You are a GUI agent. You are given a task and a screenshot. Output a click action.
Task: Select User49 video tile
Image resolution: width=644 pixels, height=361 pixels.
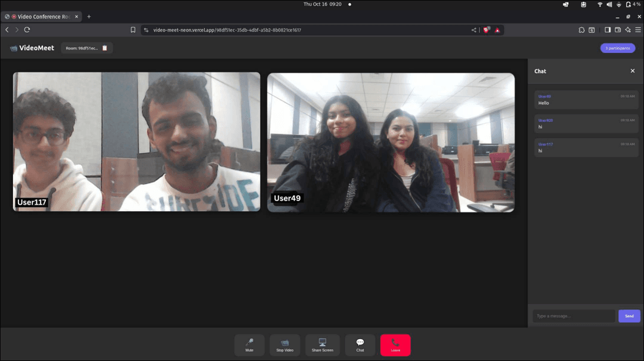[391, 142]
